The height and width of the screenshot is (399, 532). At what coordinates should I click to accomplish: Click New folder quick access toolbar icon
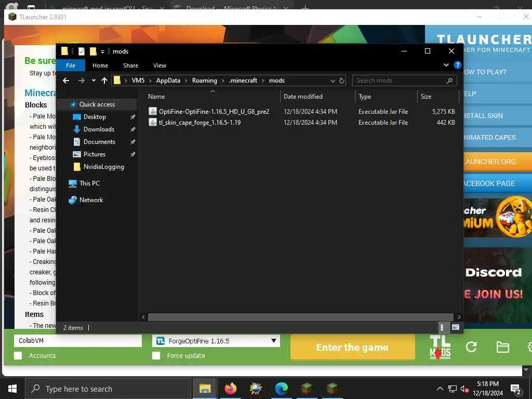click(93, 51)
